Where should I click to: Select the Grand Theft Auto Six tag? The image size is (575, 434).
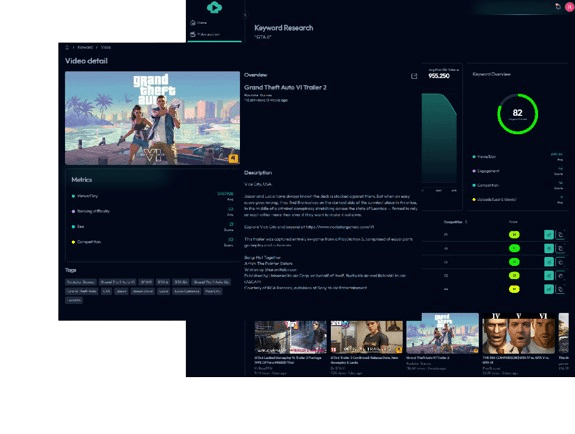pyautogui.click(x=211, y=282)
